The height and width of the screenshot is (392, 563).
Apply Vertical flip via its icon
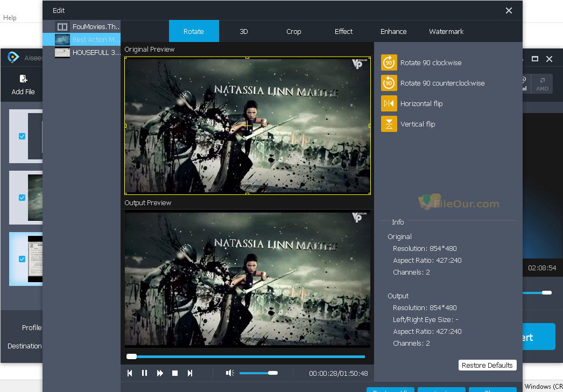pos(389,124)
